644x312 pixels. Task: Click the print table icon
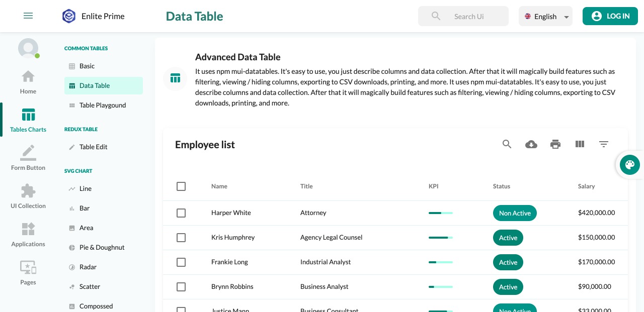[555, 145]
